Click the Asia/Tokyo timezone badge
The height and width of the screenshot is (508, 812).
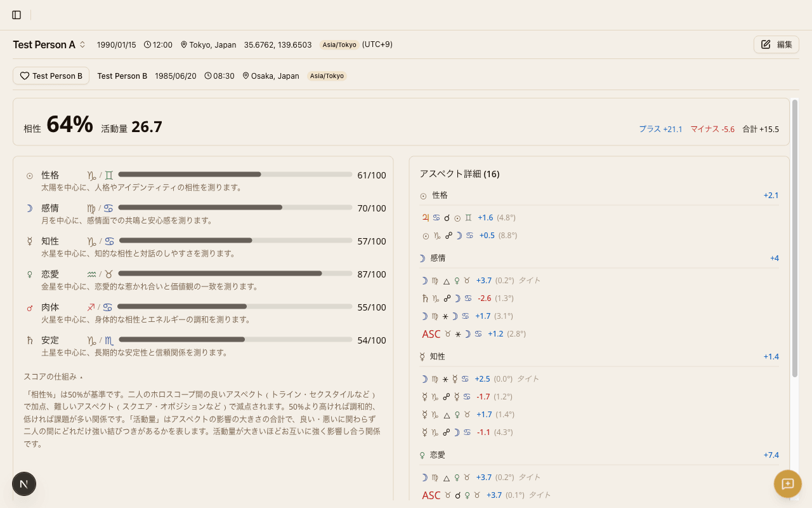pyautogui.click(x=339, y=45)
